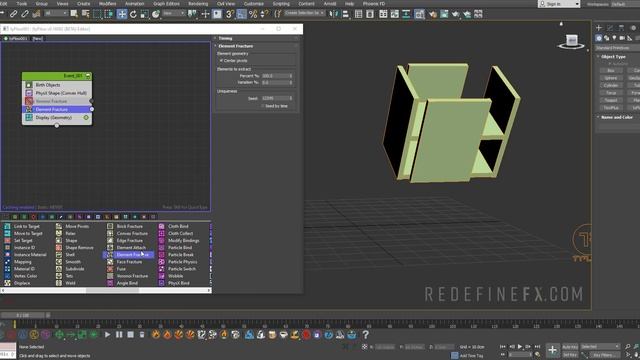Image resolution: width=640 pixels, height=360 pixels.
Task: Click the Sphere primitive button
Action: (x=611, y=78)
